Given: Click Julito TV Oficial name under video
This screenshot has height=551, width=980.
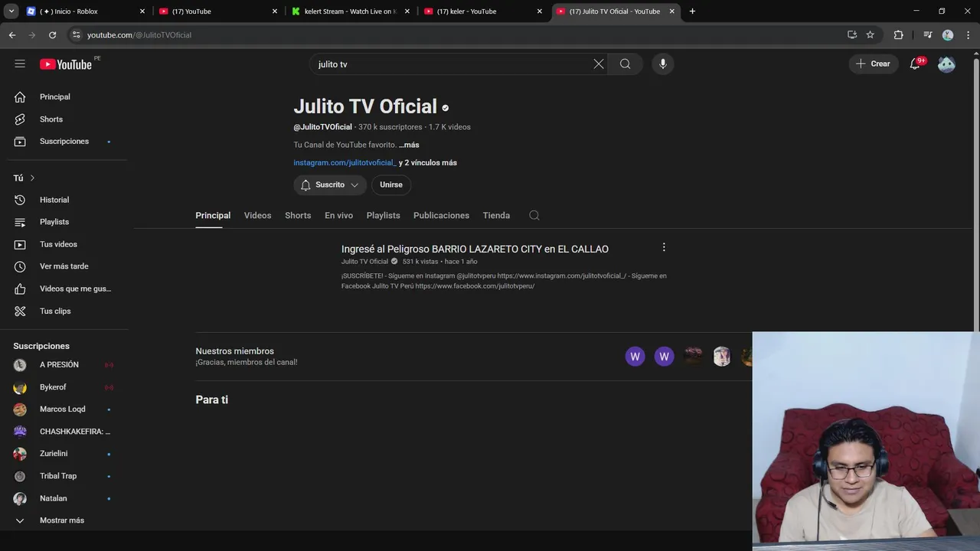Looking at the screenshot, I should pos(364,262).
